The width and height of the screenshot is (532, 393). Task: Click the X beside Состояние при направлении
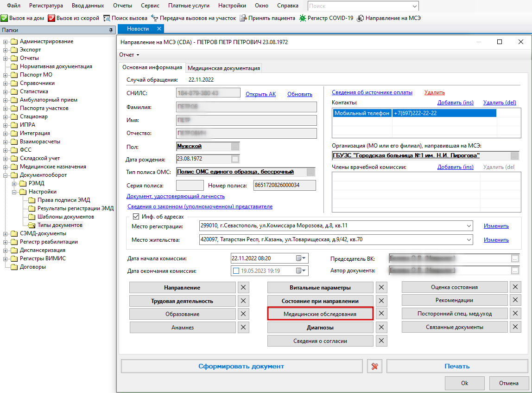click(x=381, y=301)
